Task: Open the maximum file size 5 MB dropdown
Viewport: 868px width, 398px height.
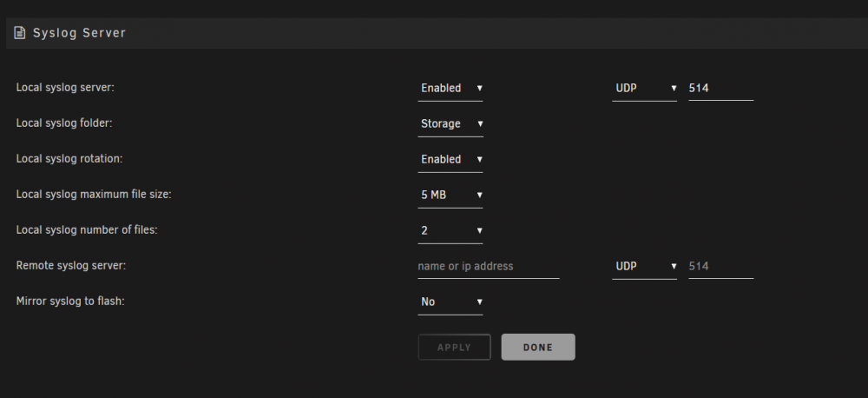Action: tap(450, 196)
